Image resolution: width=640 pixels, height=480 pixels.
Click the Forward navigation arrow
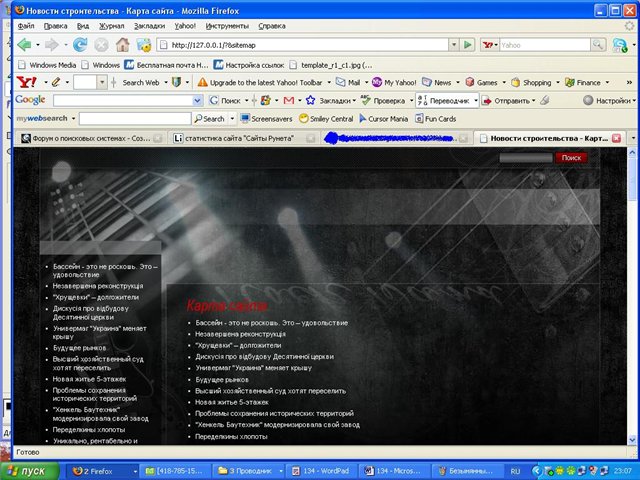pyautogui.click(x=52, y=44)
